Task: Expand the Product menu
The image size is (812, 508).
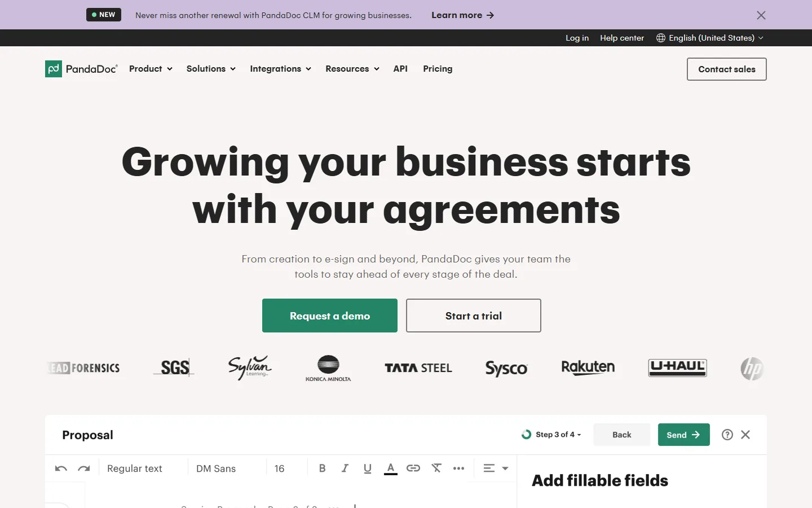Action: (x=151, y=69)
